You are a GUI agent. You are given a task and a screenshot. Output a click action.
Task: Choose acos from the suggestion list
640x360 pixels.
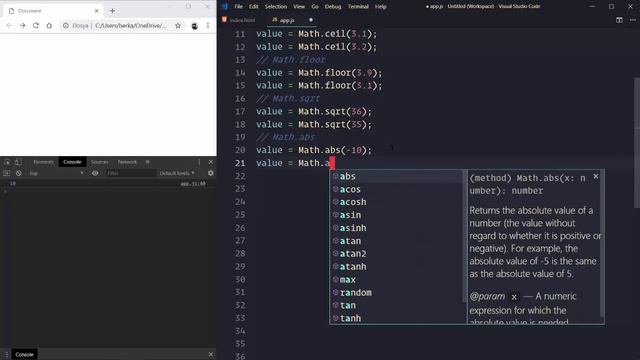click(397, 189)
